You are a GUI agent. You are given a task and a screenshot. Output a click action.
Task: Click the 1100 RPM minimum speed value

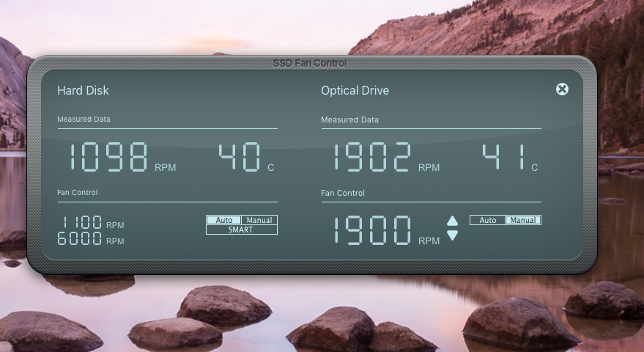click(x=91, y=222)
